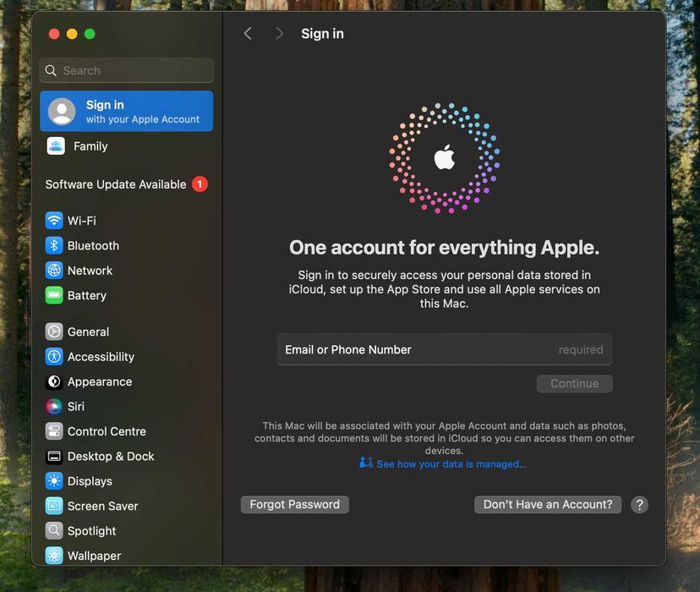Select the Spotlight label
Screen dimensions: 700x592
(91, 531)
